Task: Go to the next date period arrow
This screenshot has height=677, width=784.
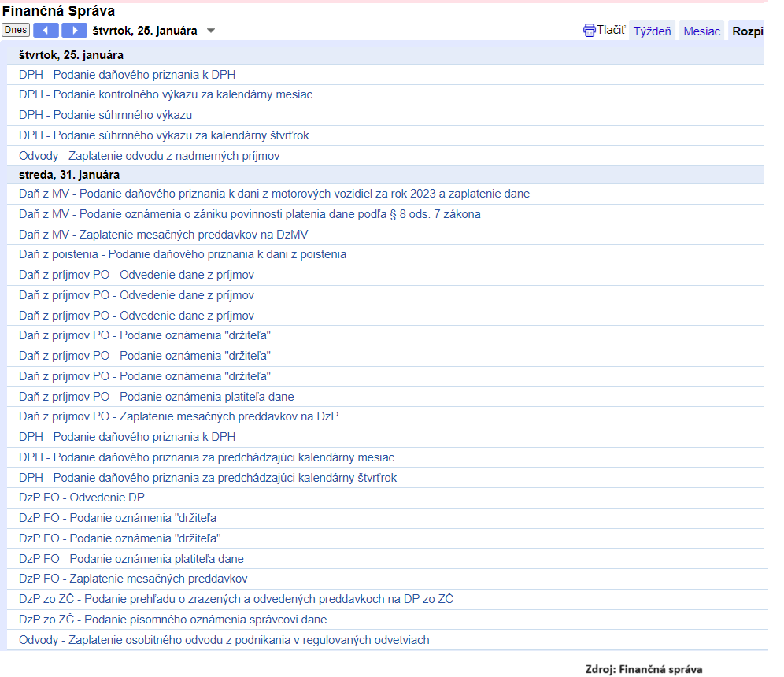Action: tap(74, 31)
